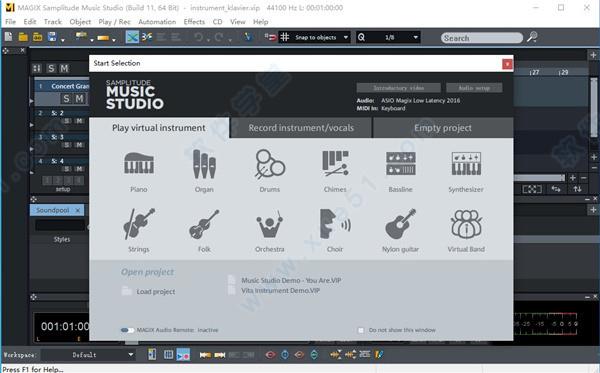The width and height of the screenshot is (600, 373).
Task: Open Music Studio Demo - You Are.VIP
Action: 291,280
